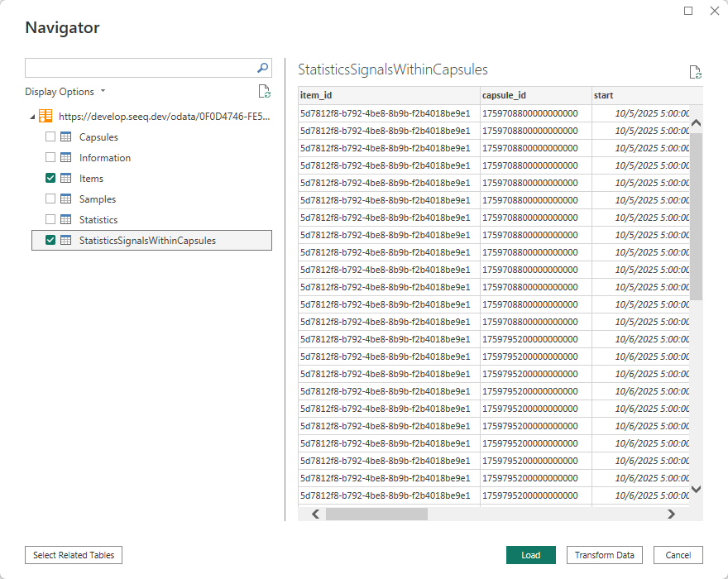Collapse the develop.seeq.dev OData tree node

pyautogui.click(x=32, y=117)
